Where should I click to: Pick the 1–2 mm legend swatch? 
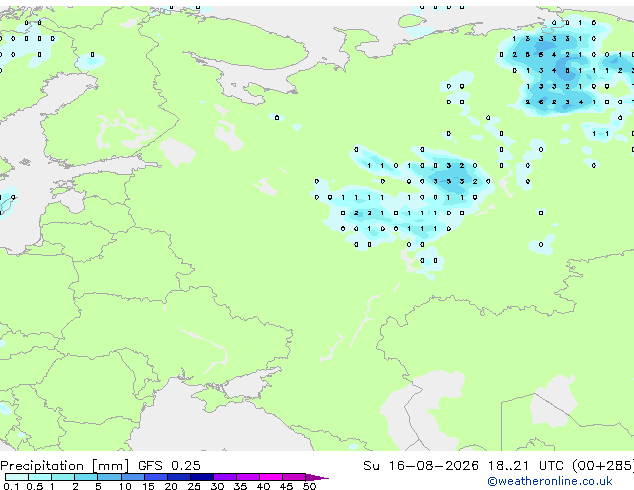(63, 477)
